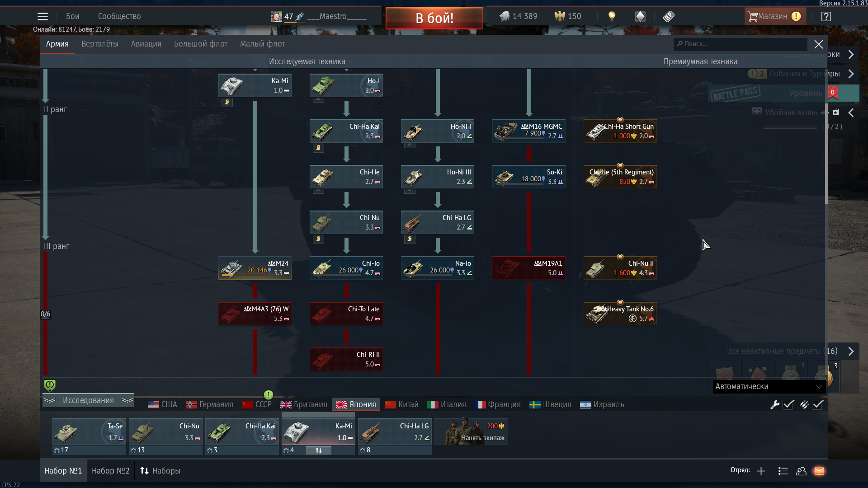Switch to the Авиация tab
The height and width of the screenshot is (488, 868).
[146, 44]
